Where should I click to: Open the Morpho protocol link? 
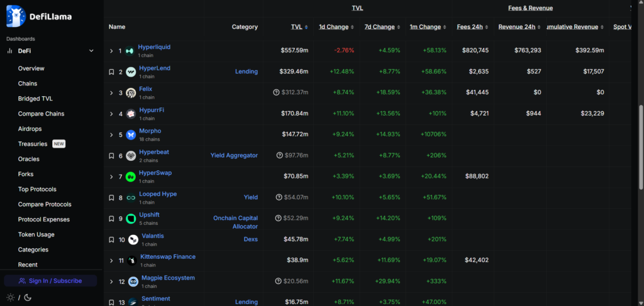click(150, 131)
